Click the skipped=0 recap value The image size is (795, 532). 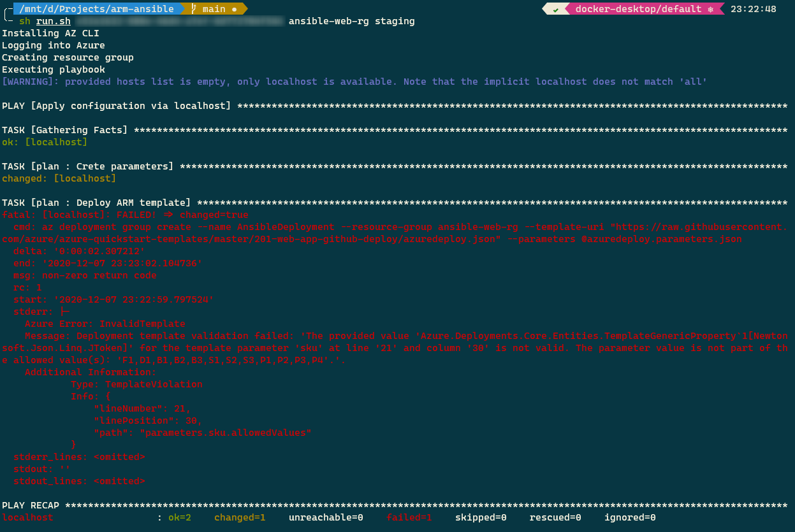481,517
